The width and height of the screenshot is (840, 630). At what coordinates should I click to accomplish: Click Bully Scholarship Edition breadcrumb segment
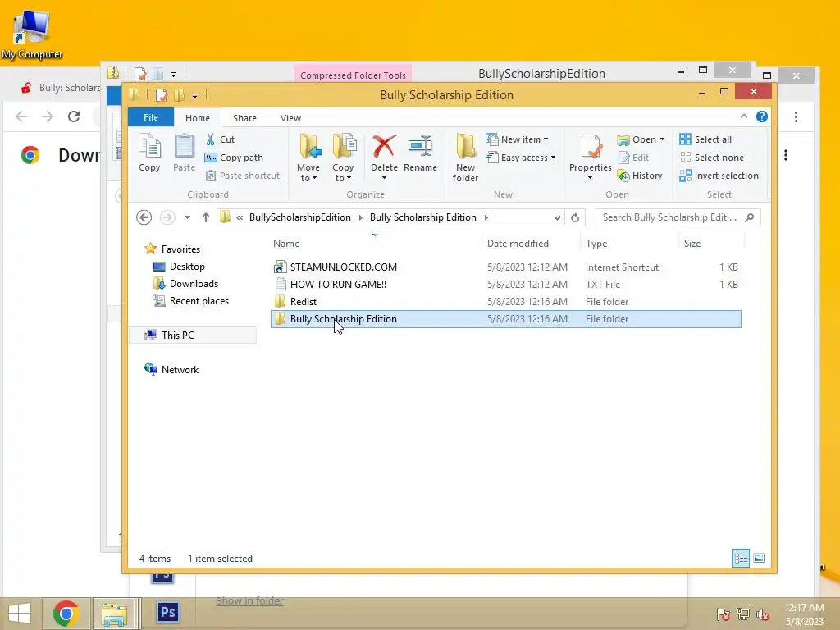[422, 217]
